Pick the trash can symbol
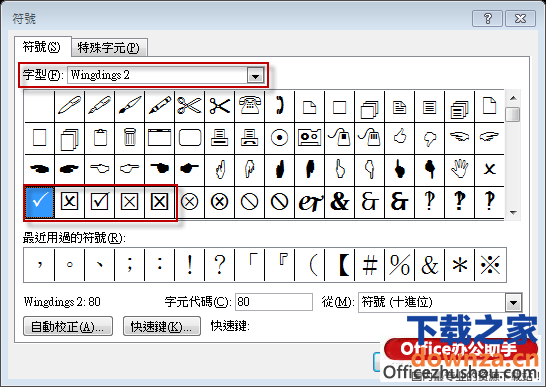This screenshot has height=387, width=546. (129, 138)
